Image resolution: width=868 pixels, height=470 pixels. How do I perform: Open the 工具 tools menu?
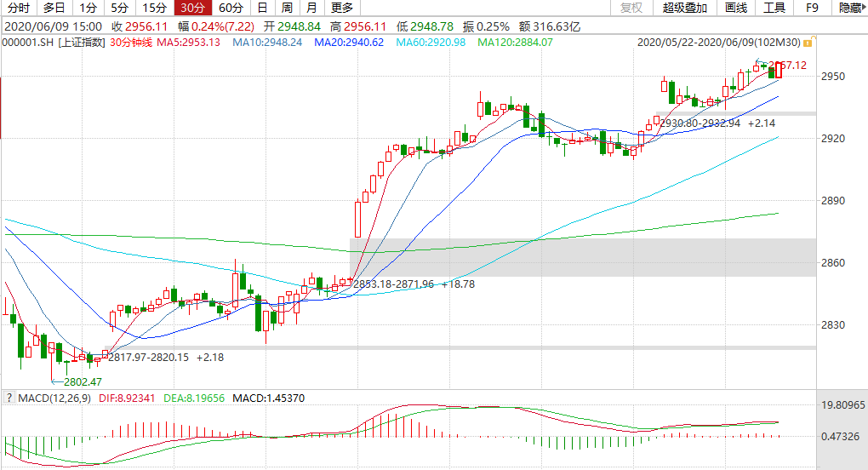pyautogui.click(x=774, y=8)
